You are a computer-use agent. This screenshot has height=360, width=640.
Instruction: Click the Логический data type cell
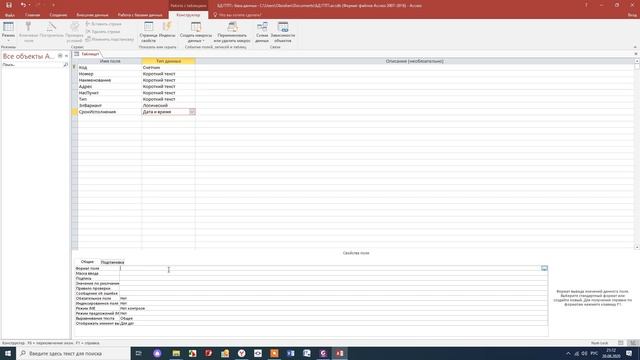click(x=168, y=105)
